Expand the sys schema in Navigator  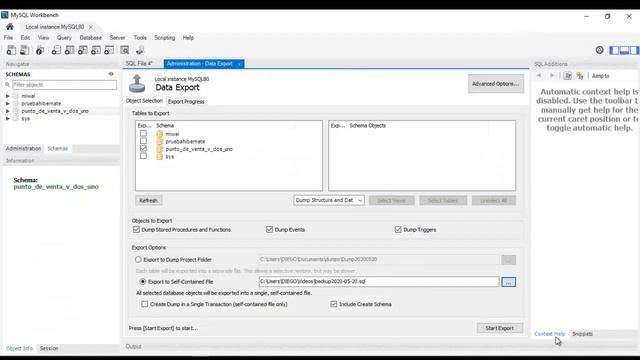[x=7, y=119]
